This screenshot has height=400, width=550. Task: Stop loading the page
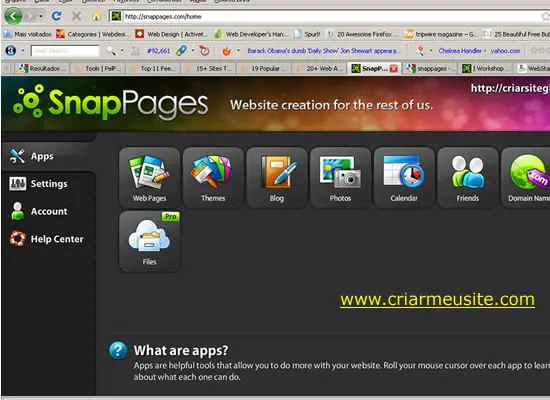click(x=76, y=16)
